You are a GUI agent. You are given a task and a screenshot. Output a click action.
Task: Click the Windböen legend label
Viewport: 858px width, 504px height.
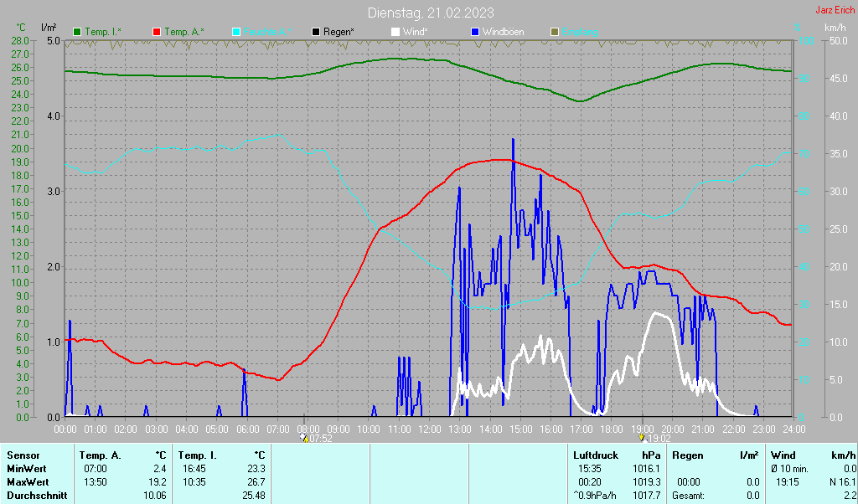(x=504, y=32)
